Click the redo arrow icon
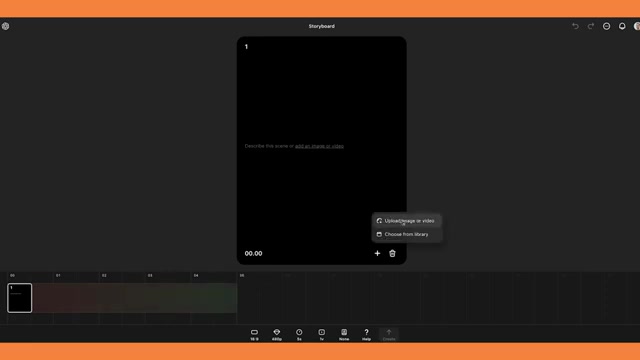This screenshot has width=640, height=360. [591, 26]
